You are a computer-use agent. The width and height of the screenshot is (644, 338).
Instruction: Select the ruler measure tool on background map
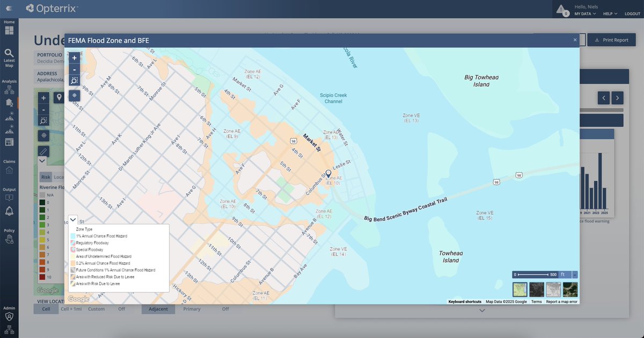pyautogui.click(x=43, y=151)
